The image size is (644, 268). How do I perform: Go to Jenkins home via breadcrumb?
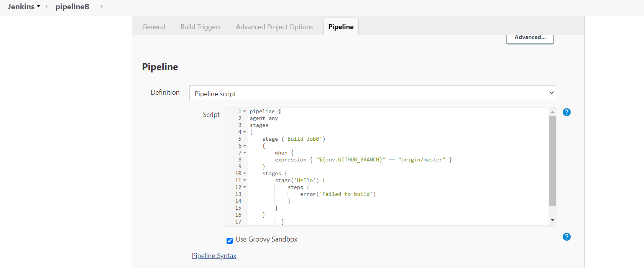point(21,7)
